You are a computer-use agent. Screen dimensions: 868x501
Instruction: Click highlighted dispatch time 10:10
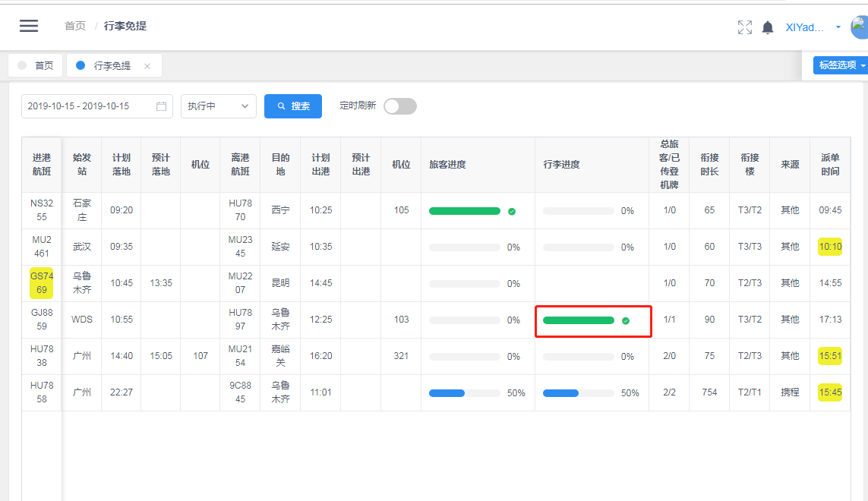[x=830, y=247]
